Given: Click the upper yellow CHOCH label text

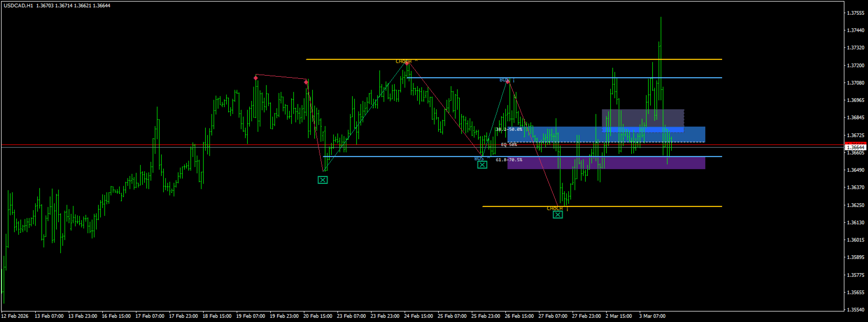Looking at the screenshot, I should click(x=404, y=61).
